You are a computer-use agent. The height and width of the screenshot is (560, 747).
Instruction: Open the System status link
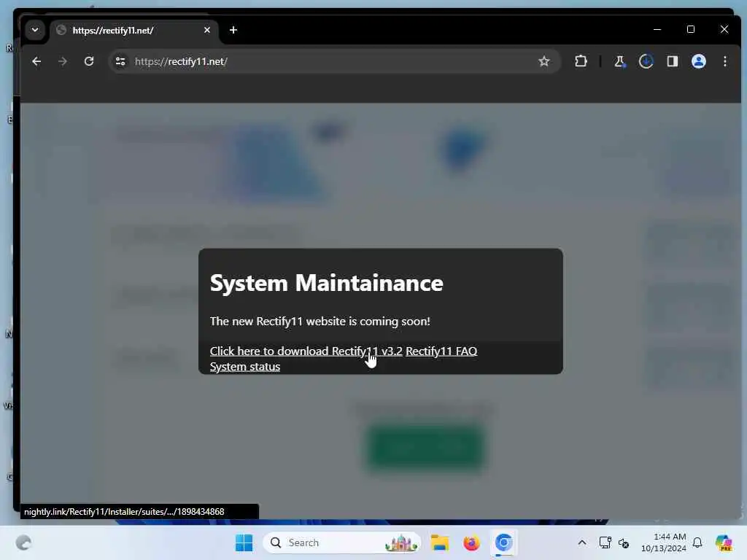(x=245, y=367)
